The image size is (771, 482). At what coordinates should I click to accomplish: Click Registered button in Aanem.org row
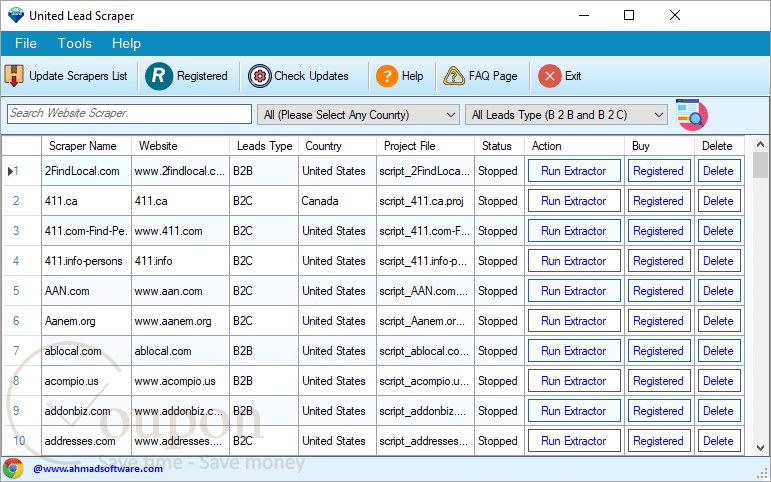point(659,321)
